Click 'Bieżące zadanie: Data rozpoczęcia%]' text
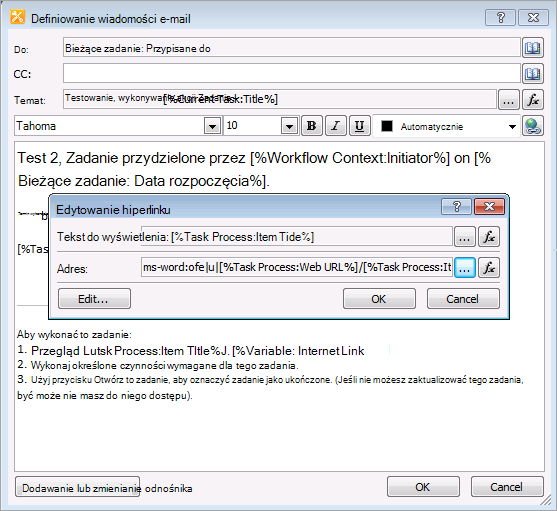557x511 pixels. 144,181
